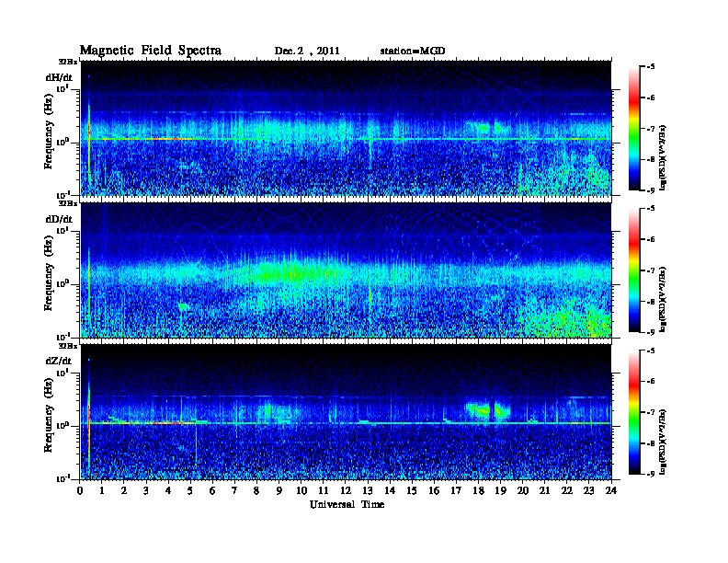
Task: Click the "13" hour tick label on the time axis
Action: (x=368, y=490)
